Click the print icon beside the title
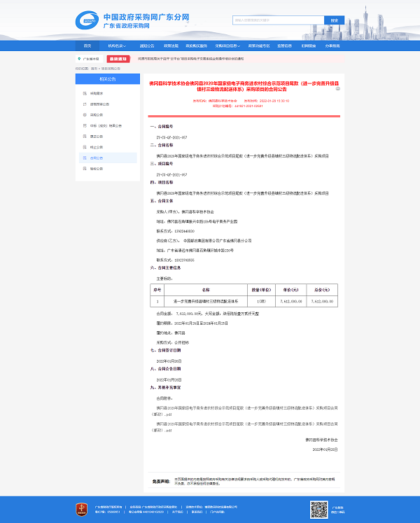The width and height of the screenshot is (420, 523). tap(338, 89)
